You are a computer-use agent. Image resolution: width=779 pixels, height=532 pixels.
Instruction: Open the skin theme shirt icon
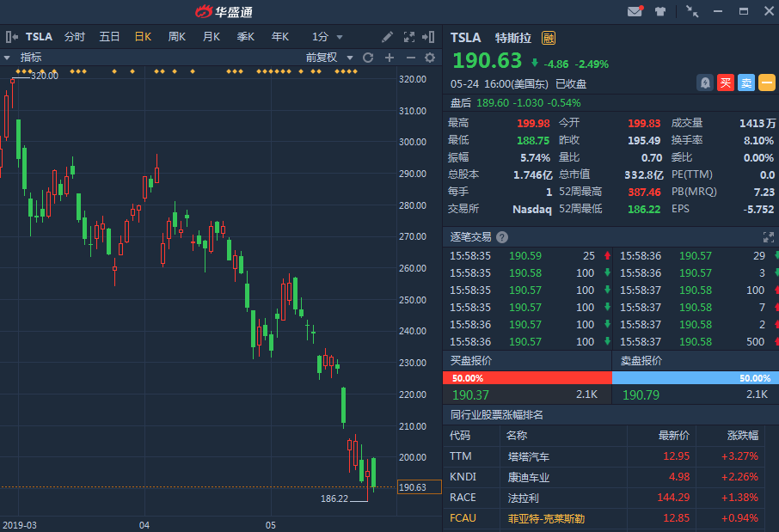[660, 11]
